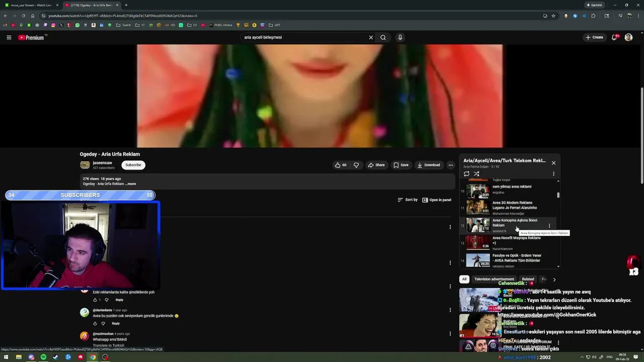Bookmark this page with star icon
The image size is (644, 362).
(553, 16)
